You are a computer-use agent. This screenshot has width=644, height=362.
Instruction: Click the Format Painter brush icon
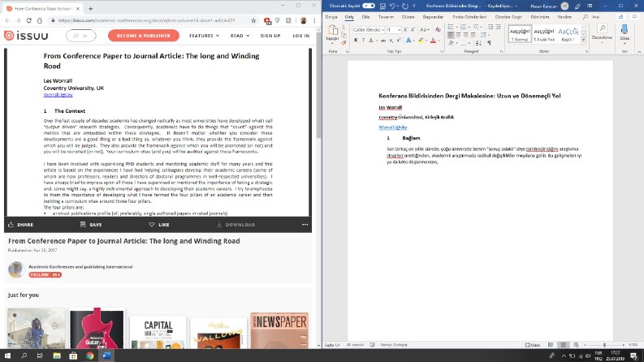pos(344,43)
